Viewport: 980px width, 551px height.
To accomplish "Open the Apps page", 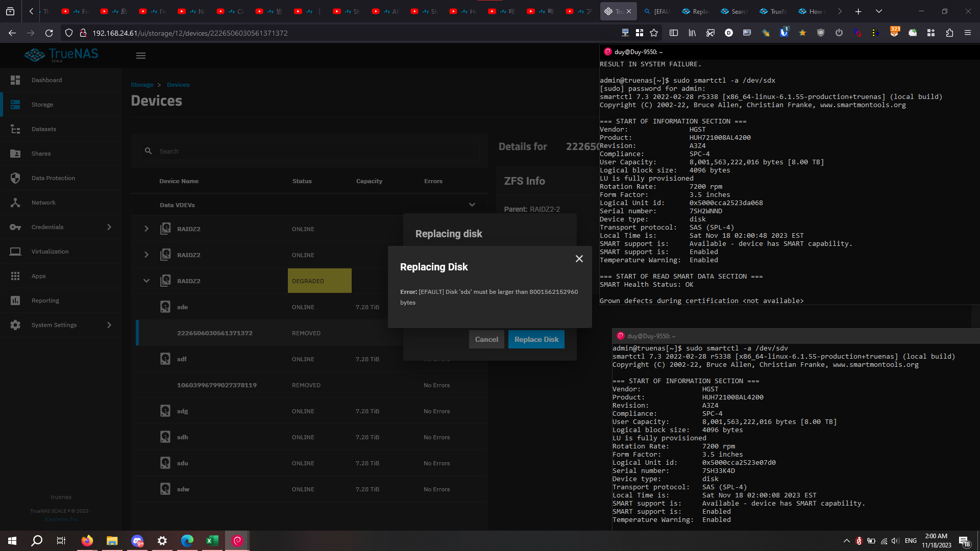I will tap(61, 276).
